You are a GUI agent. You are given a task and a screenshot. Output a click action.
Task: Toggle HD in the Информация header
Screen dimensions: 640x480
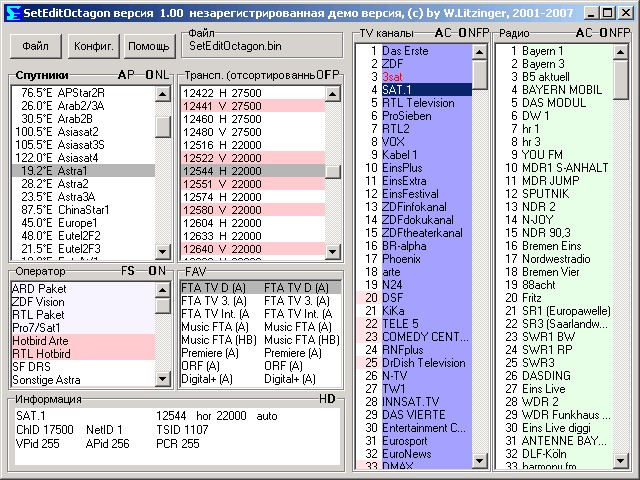327,399
